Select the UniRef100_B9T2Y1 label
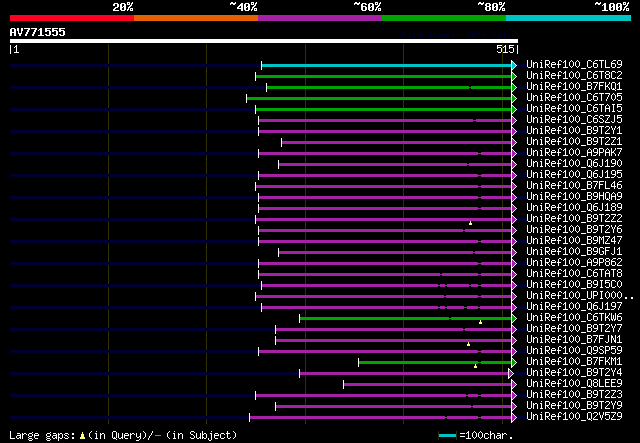This screenshot has width=640, height=443. point(574,131)
